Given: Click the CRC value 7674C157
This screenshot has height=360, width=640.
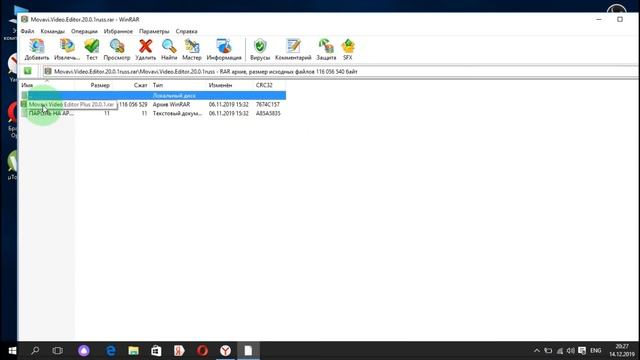Looking at the screenshot, I should (x=268, y=104).
